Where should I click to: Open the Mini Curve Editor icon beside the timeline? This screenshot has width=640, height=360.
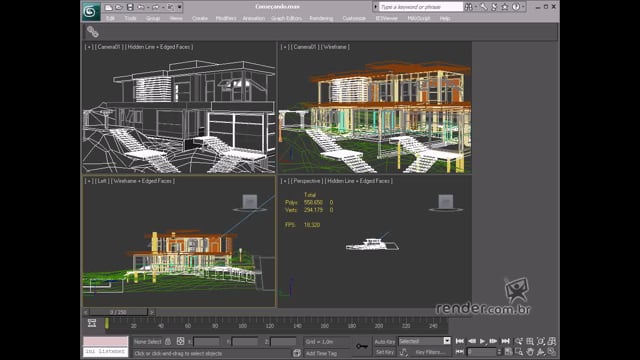pos(92,323)
